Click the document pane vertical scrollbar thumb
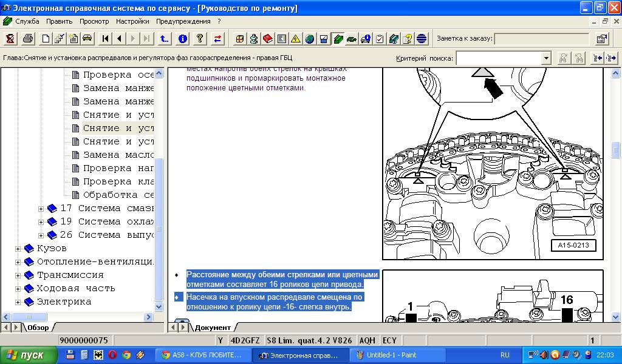 (615, 149)
